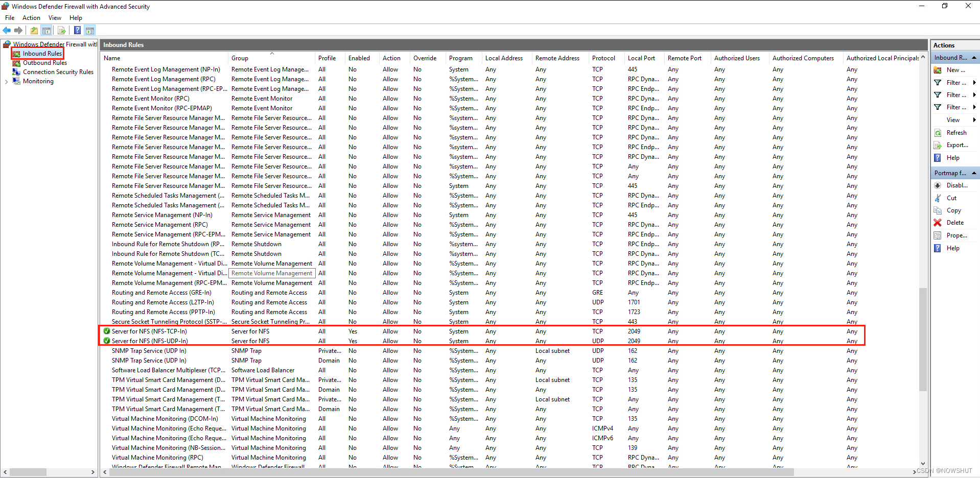Screen dimensions: 980x478
Task: Click the green check icon of NFS-TCP-In rule
Action: pyautogui.click(x=107, y=331)
